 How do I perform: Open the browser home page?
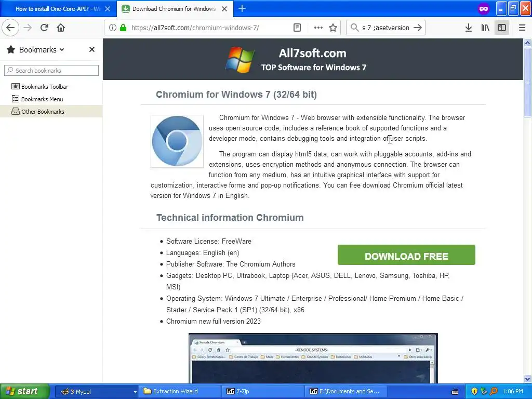pyautogui.click(x=61, y=28)
